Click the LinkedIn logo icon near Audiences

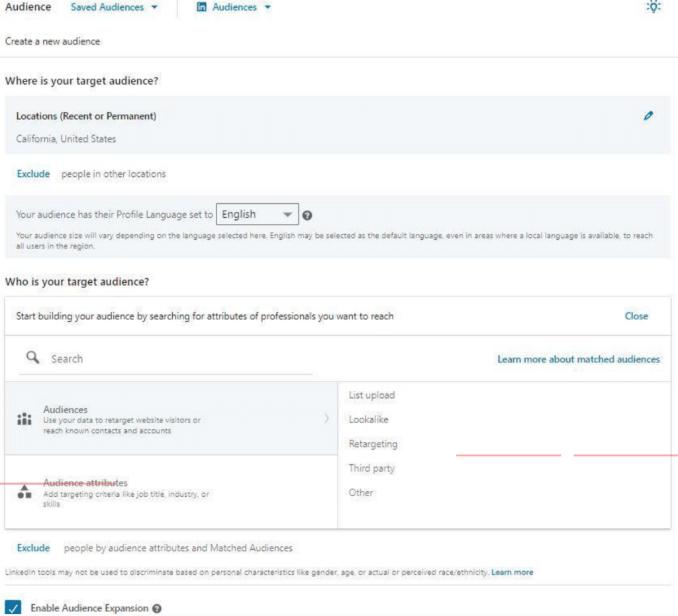[x=202, y=7]
